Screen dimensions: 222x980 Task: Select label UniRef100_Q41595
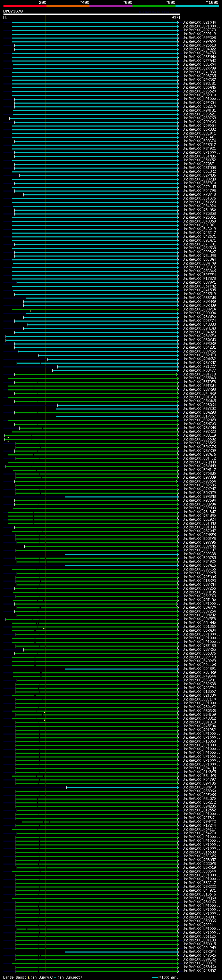[199, 290]
